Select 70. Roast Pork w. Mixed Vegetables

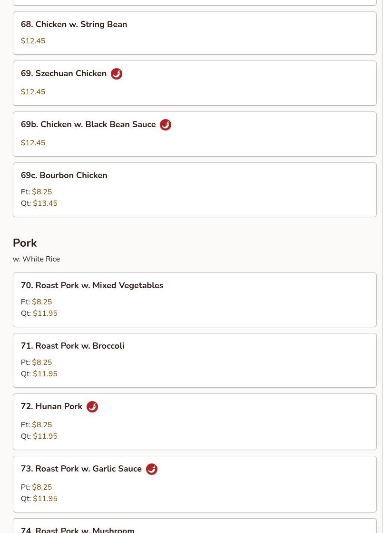point(92,285)
